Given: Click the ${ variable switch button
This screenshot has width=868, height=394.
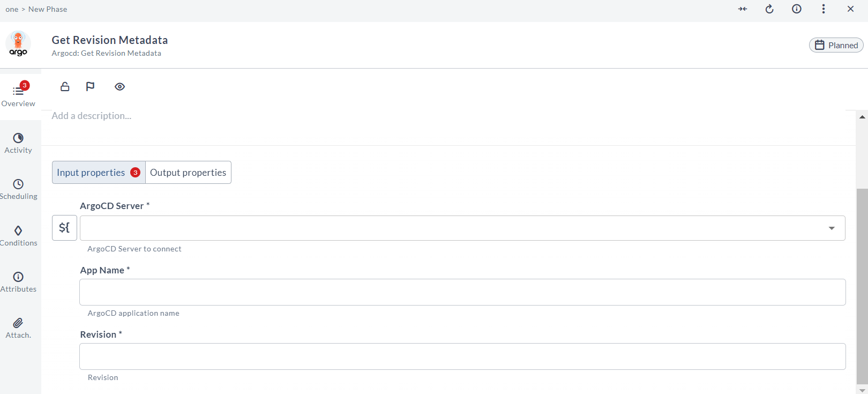Looking at the screenshot, I should click(64, 228).
